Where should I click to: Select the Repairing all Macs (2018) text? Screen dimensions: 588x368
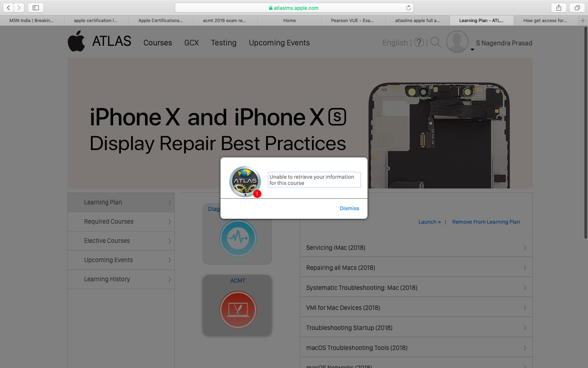pos(341,268)
